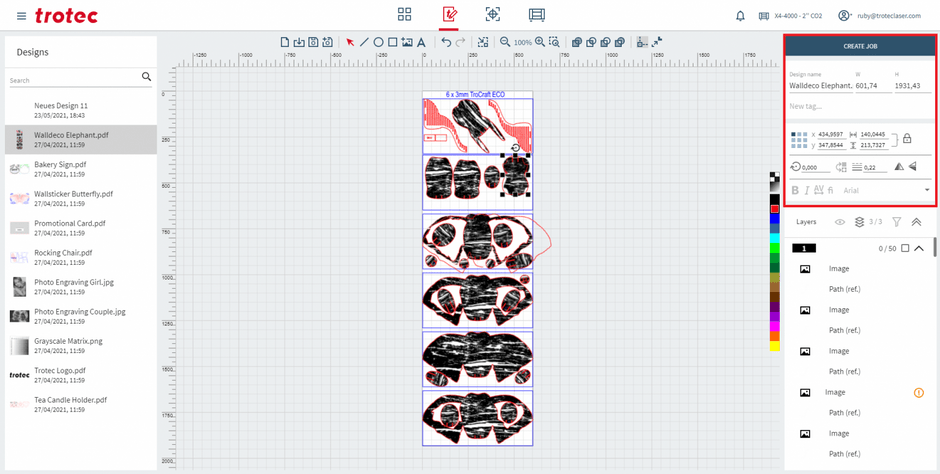The height and width of the screenshot is (474, 940).
Task: Click the undo arrow
Action: pyautogui.click(x=446, y=42)
